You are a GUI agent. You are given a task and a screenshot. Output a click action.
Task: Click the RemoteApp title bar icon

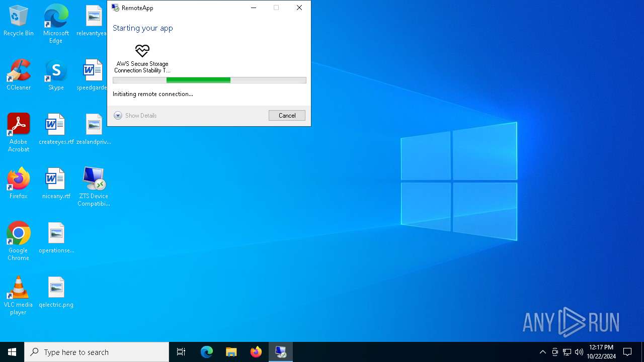[x=115, y=8]
